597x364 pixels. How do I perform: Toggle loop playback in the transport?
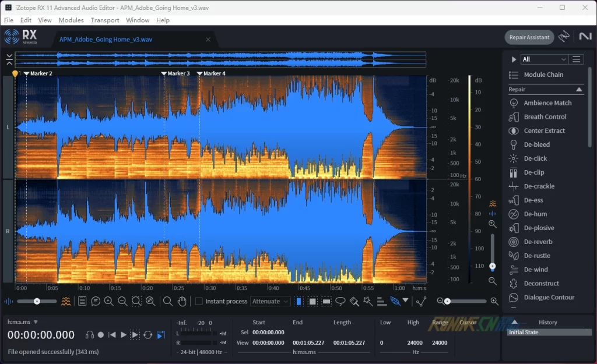pyautogui.click(x=148, y=335)
